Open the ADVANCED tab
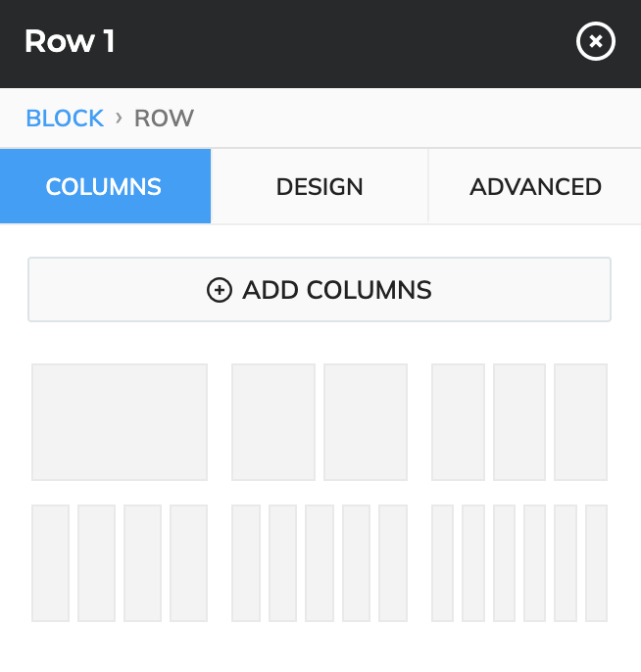641x672 pixels. coord(535,186)
